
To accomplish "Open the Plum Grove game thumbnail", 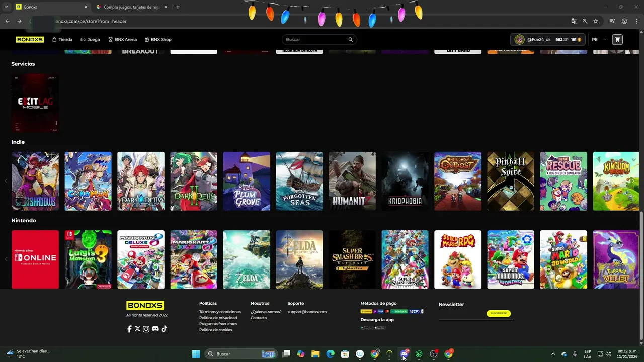I will 247,181.
